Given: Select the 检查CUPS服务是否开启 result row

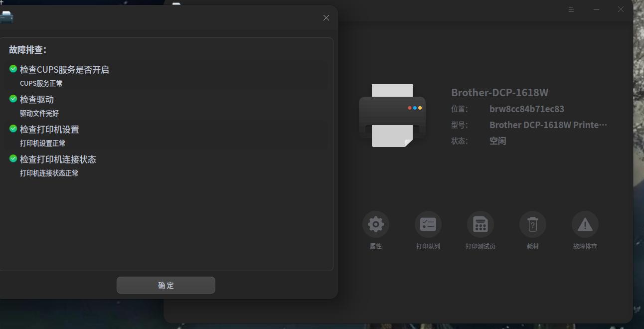Looking at the screenshot, I should tap(166, 75).
